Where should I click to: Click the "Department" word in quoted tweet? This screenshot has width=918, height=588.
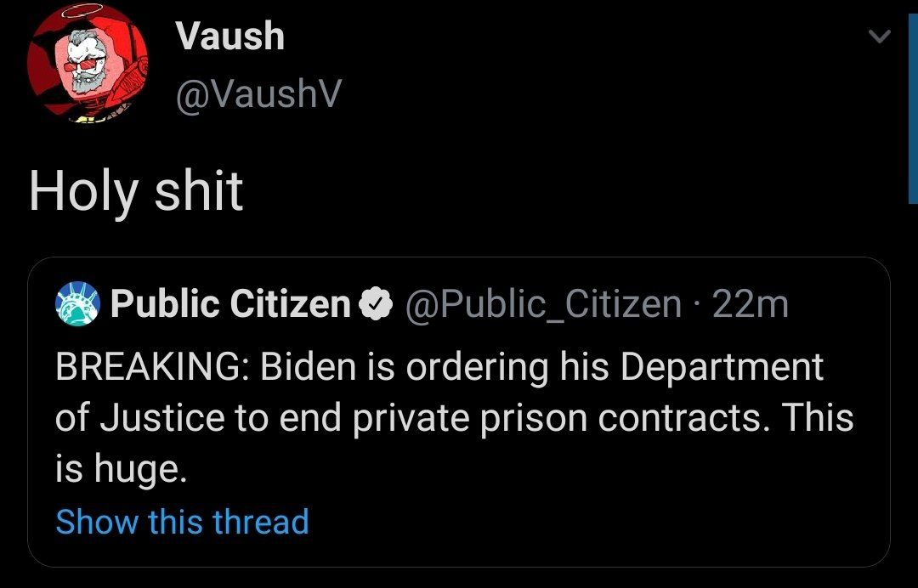(x=722, y=367)
